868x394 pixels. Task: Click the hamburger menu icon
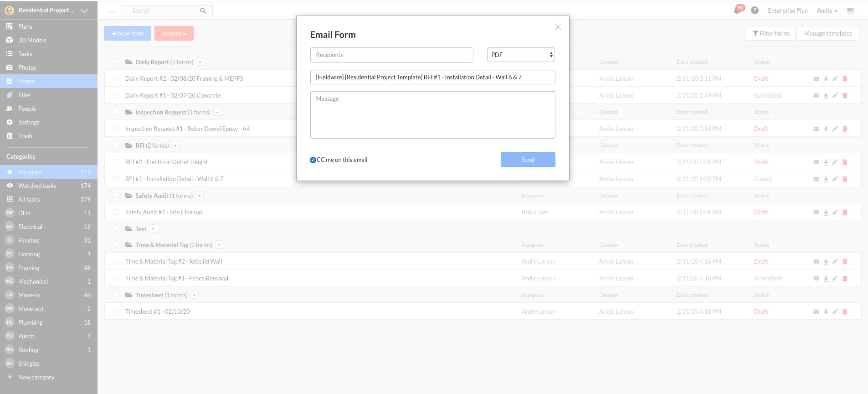[x=113, y=10]
